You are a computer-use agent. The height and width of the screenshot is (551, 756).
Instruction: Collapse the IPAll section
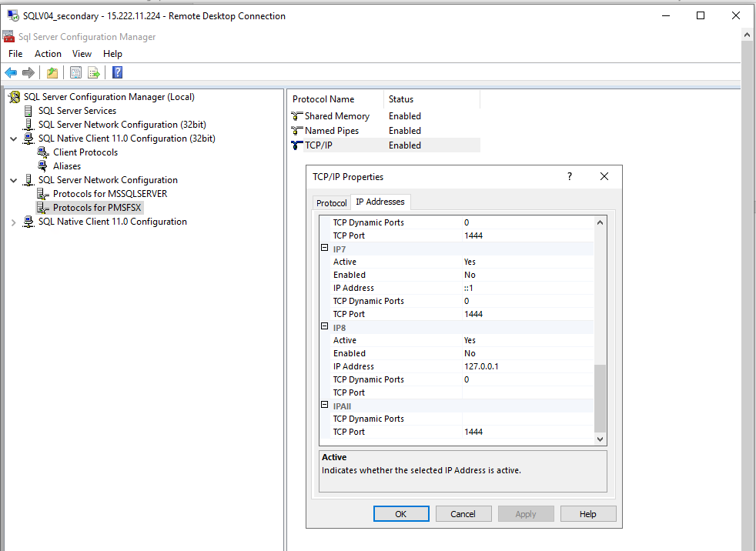(325, 405)
